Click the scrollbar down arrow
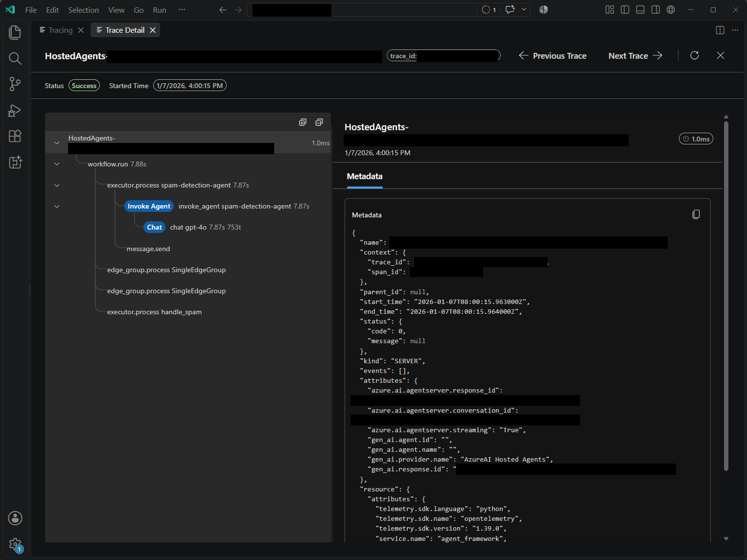The height and width of the screenshot is (560, 747). click(x=726, y=538)
